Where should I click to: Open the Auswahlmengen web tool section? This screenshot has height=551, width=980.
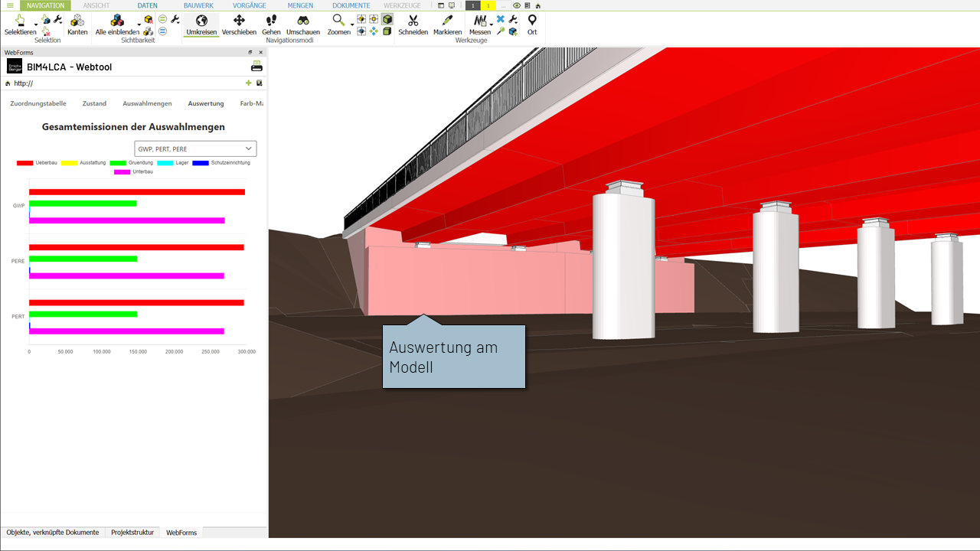pos(147,103)
